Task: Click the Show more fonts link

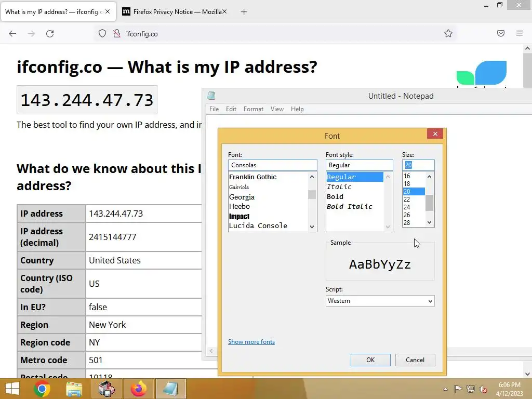Action: (x=251, y=342)
